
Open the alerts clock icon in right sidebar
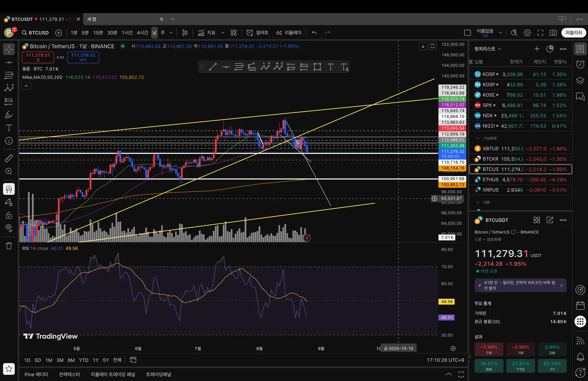click(580, 65)
